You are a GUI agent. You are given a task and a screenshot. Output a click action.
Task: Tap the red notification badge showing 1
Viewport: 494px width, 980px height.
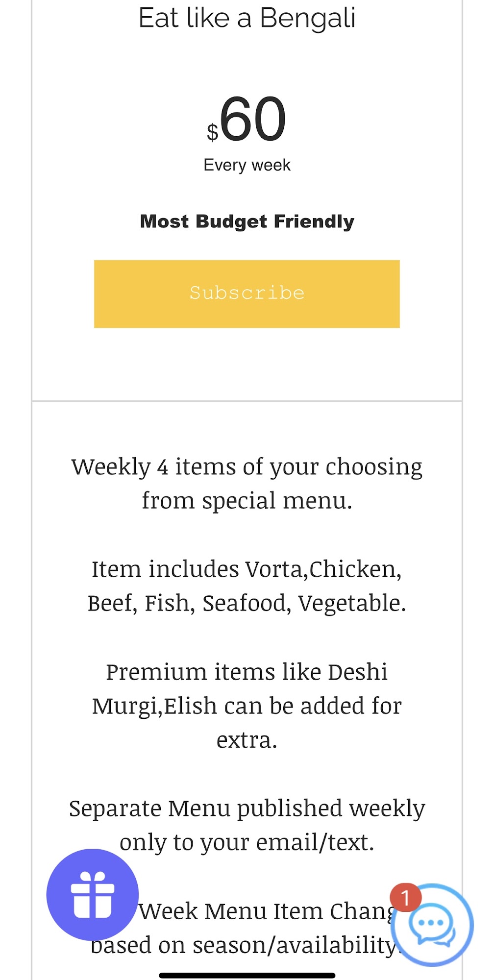pyautogui.click(x=406, y=898)
